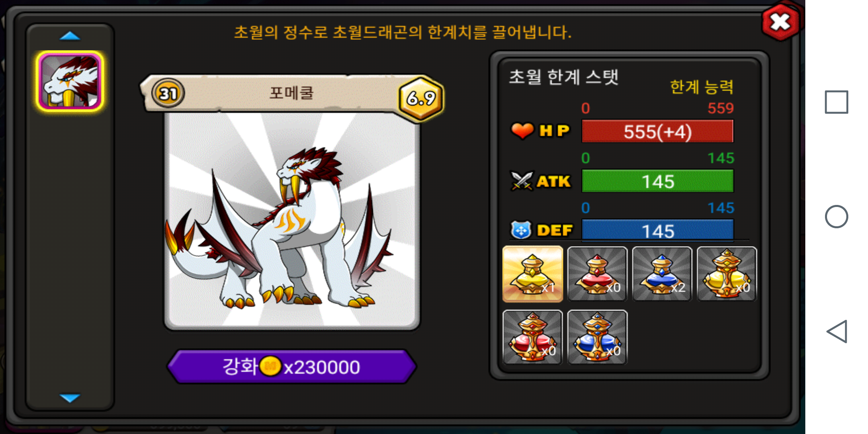Tap the Android home circle button
This screenshot has width=868, height=434.
tap(837, 217)
